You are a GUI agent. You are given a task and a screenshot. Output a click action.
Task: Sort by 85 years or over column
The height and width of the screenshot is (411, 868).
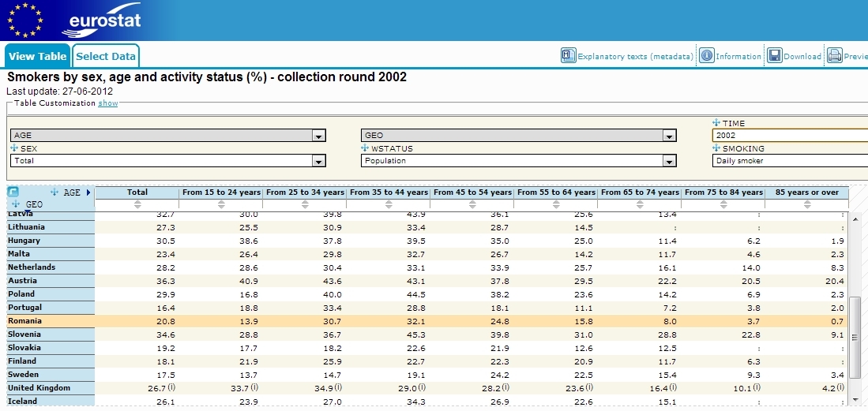(806, 204)
